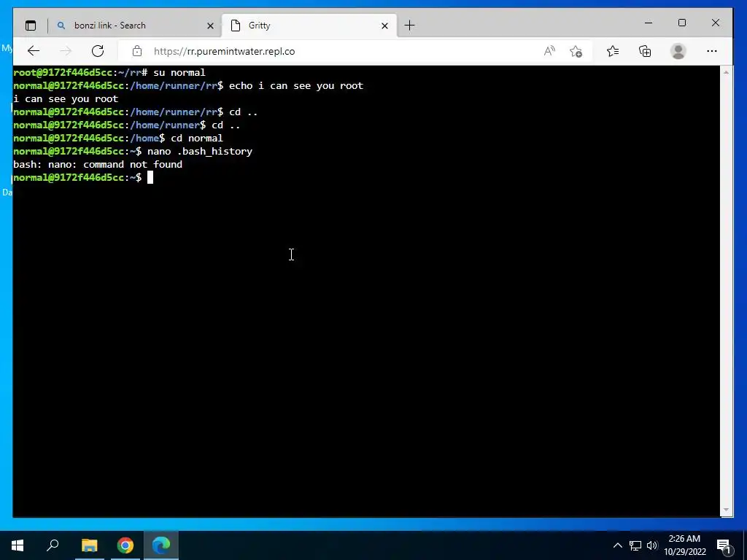Screen dimensions: 747x560
Task: Focus the address bar URL
Action: pyautogui.click(x=225, y=52)
